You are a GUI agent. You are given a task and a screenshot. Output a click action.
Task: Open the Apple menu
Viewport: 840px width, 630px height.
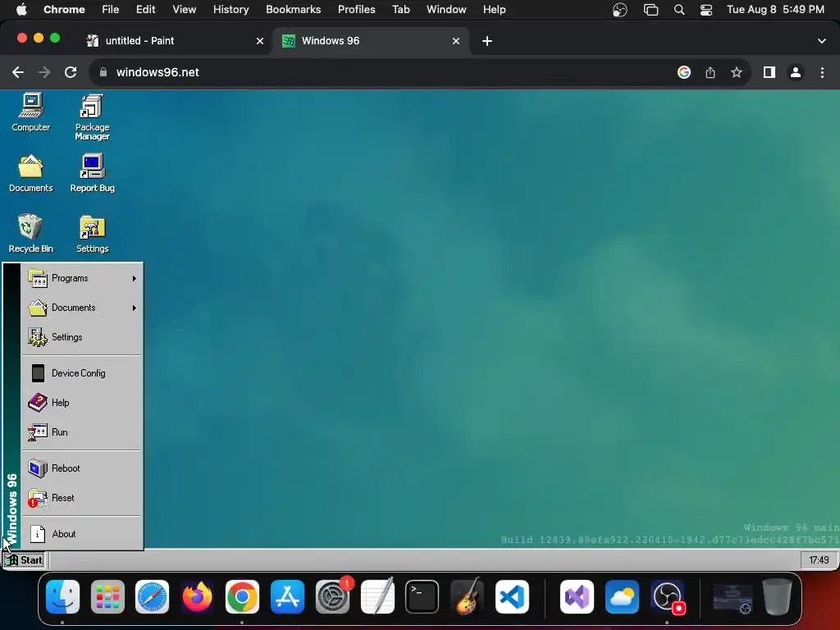[21, 10]
